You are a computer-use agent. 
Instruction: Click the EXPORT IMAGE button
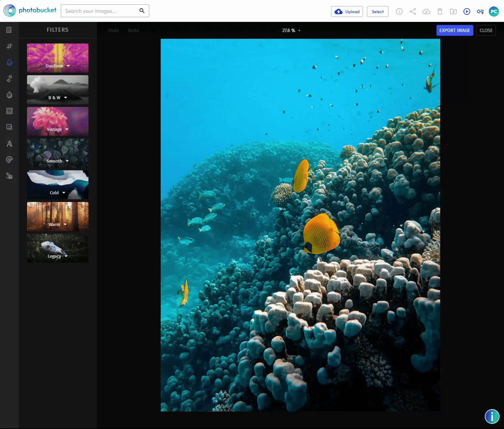[x=455, y=30]
